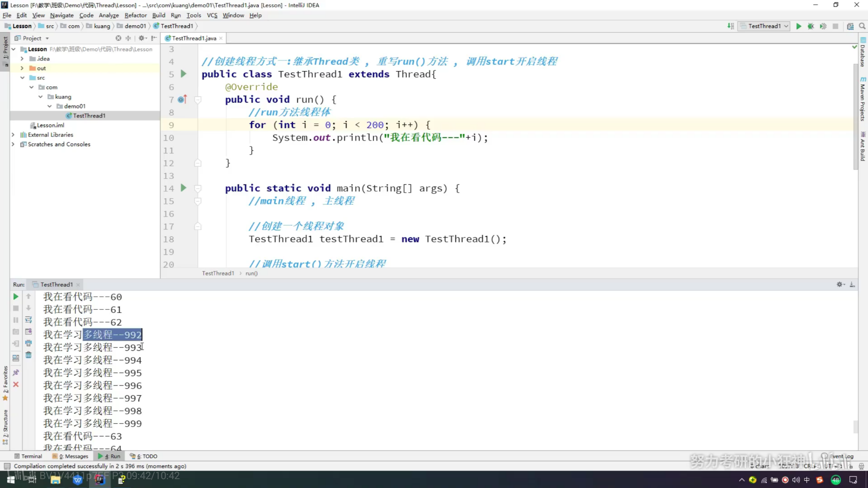Click the override gutter marker on line 7
Screen dimensions: 868x488
tap(182, 99)
